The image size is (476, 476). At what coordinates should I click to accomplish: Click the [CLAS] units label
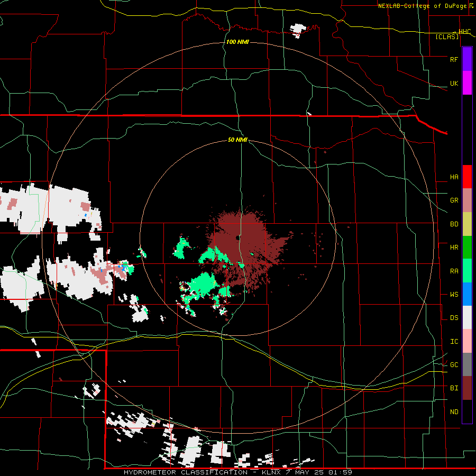pyautogui.click(x=447, y=36)
